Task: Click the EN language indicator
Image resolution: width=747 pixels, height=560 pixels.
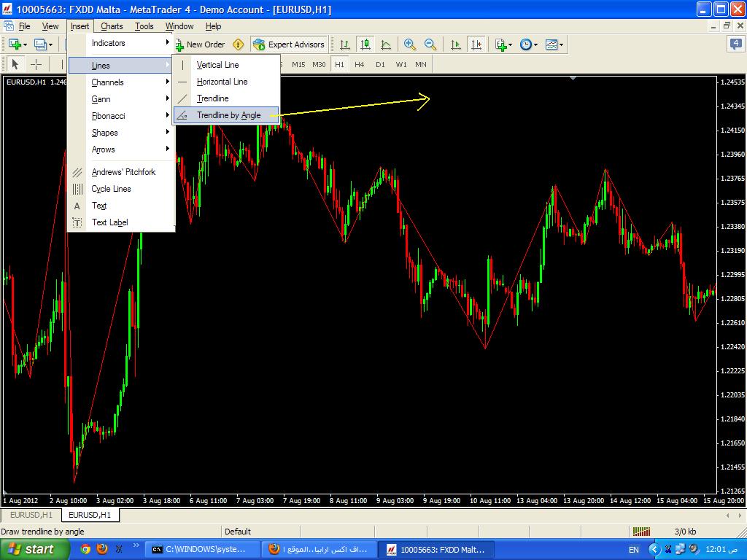Action: pyautogui.click(x=634, y=550)
